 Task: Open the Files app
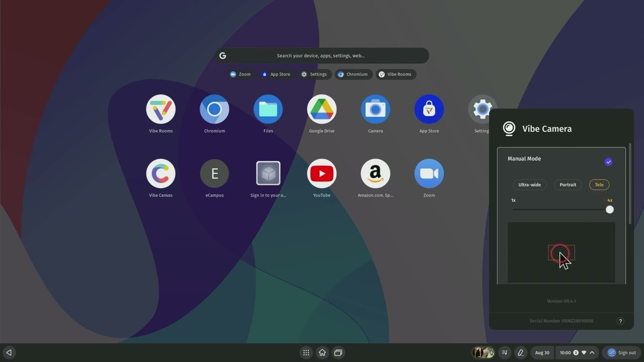[x=268, y=109]
